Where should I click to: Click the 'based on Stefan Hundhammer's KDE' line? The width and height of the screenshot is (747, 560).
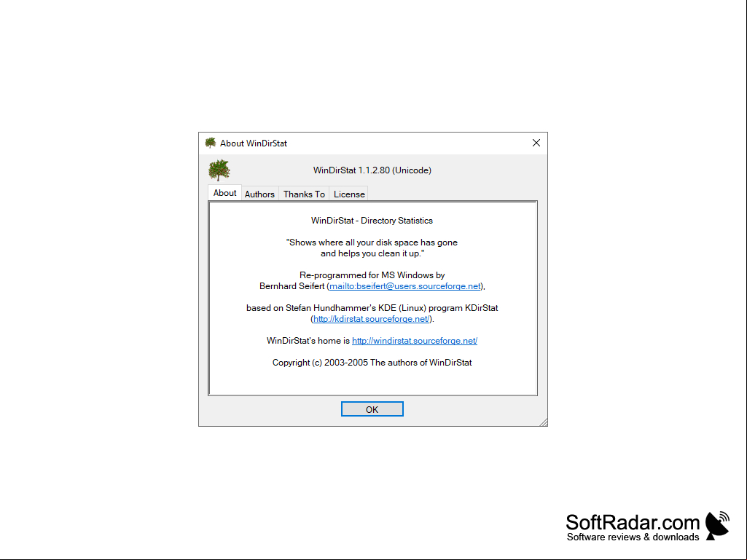click(372, 308)
